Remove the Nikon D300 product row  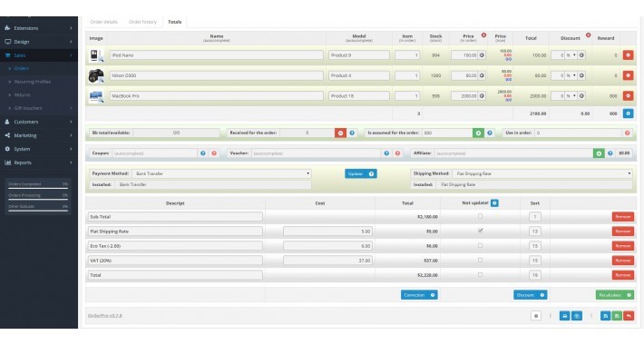(x=628, y=75)
